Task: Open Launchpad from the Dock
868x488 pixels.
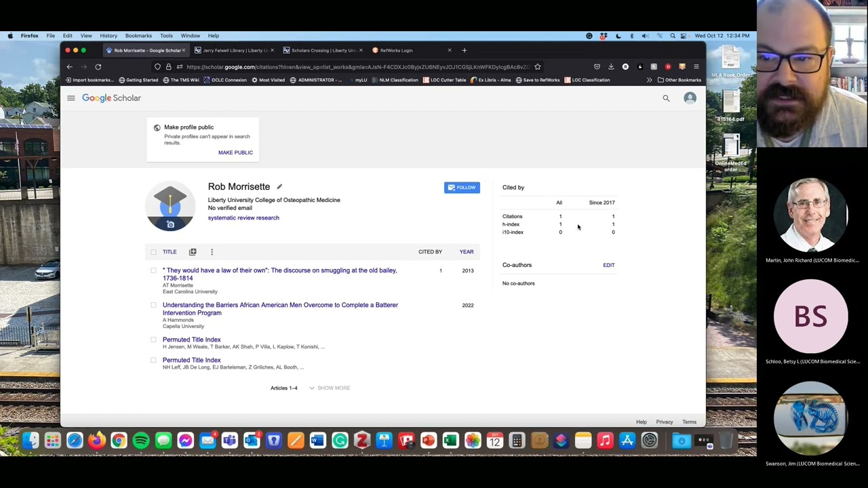Action: click(52, 441)
